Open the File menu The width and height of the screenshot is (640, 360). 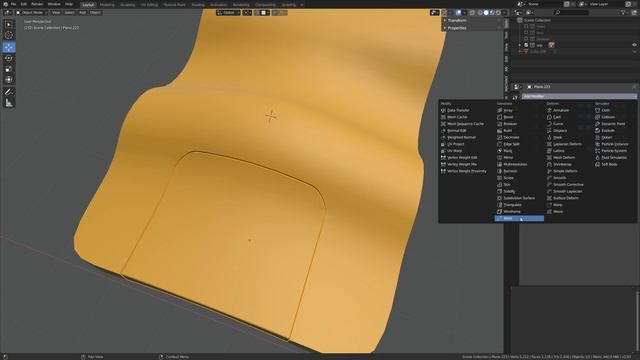click(x=13, y=4)
